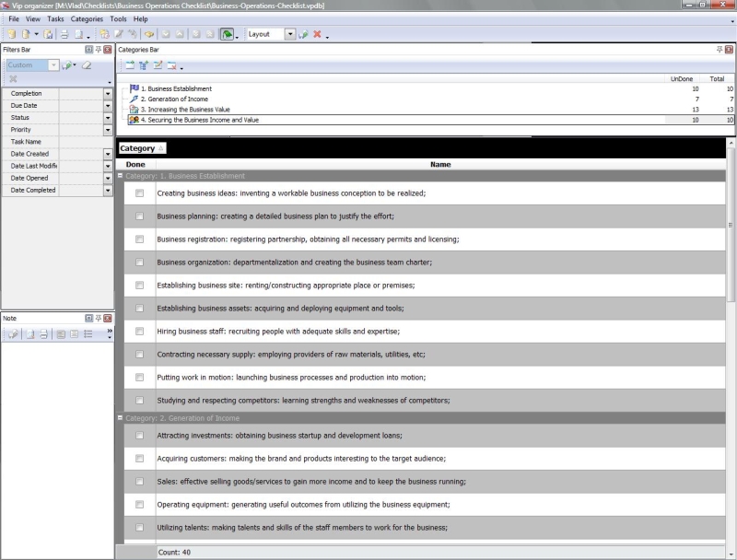This screenshot has height=560, width=737.
Task: Open the Categories menu
Action: (x=87, y=18)
